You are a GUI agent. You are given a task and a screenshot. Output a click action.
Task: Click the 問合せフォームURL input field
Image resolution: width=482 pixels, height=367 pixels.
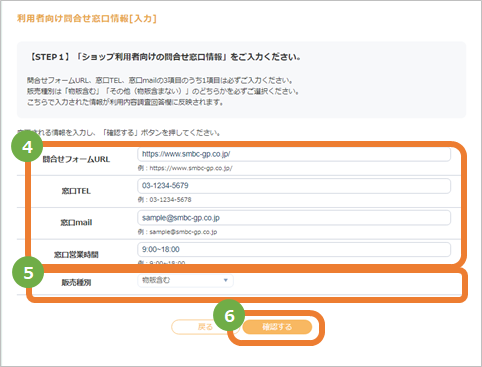(294, 154)
